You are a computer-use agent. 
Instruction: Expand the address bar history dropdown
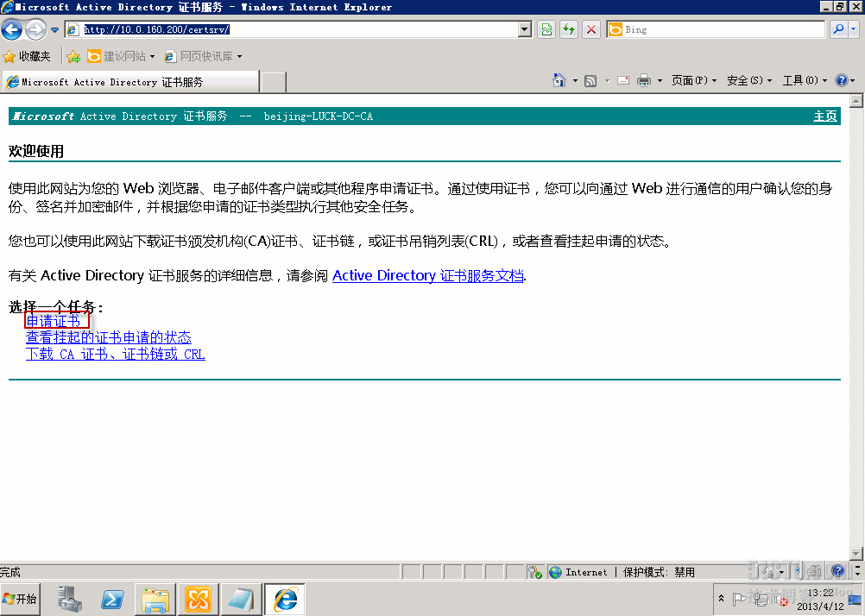[x=525, y=29]
